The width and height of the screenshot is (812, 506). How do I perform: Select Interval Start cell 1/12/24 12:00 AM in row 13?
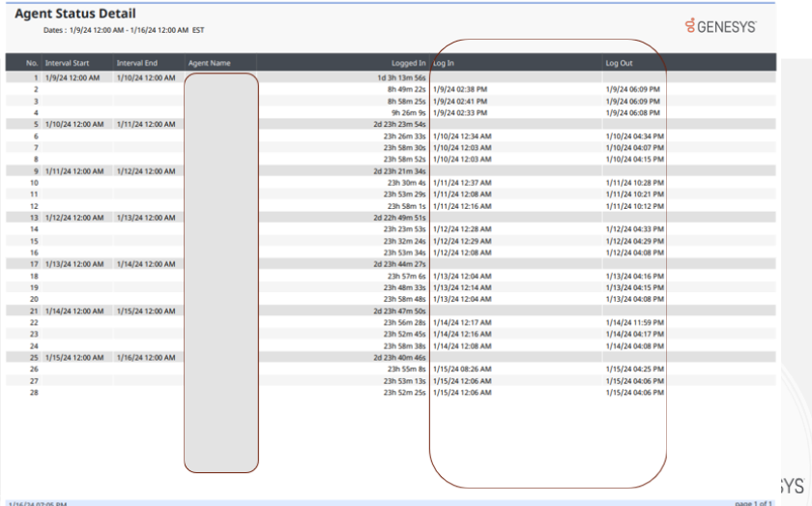click(x=74, y=218)
